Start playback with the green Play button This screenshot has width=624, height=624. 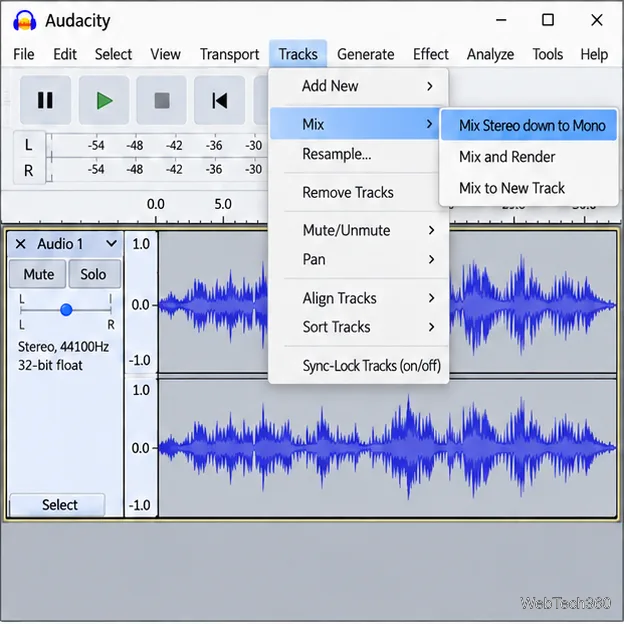pyautogui.click(x=104, y=100)
